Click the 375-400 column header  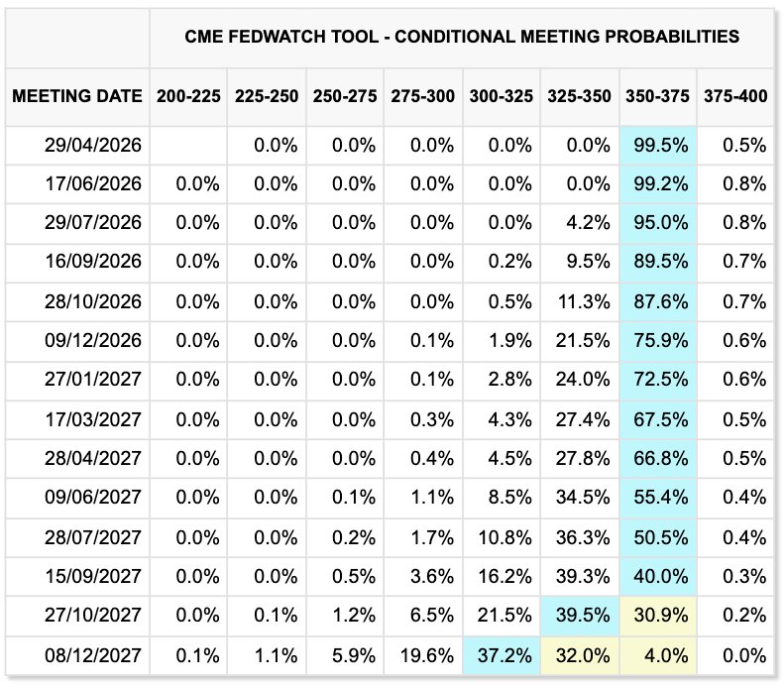pos(734,97)
